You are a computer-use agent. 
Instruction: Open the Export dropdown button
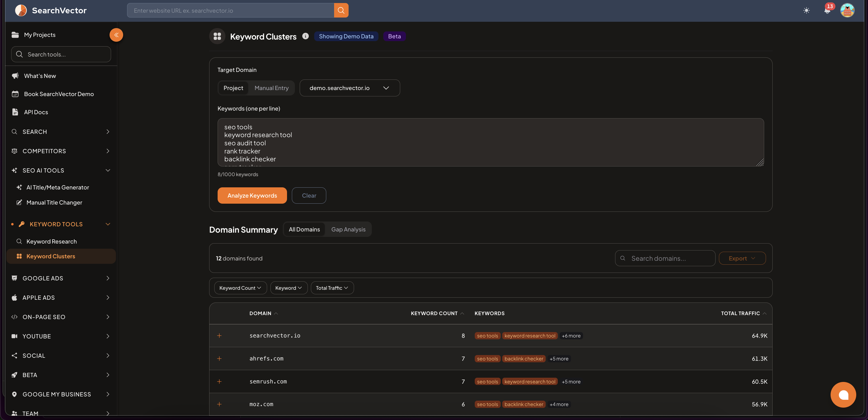742,258
